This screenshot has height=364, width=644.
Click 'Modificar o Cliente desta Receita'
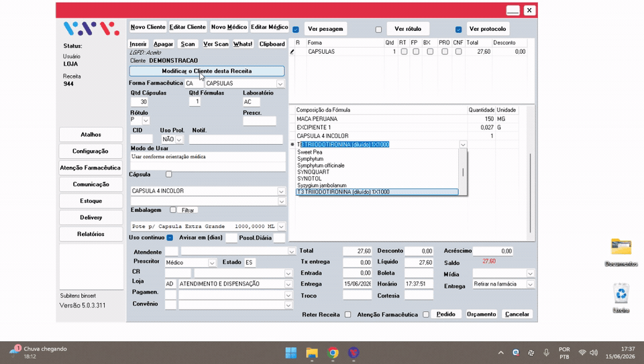[x=207, y=71]
